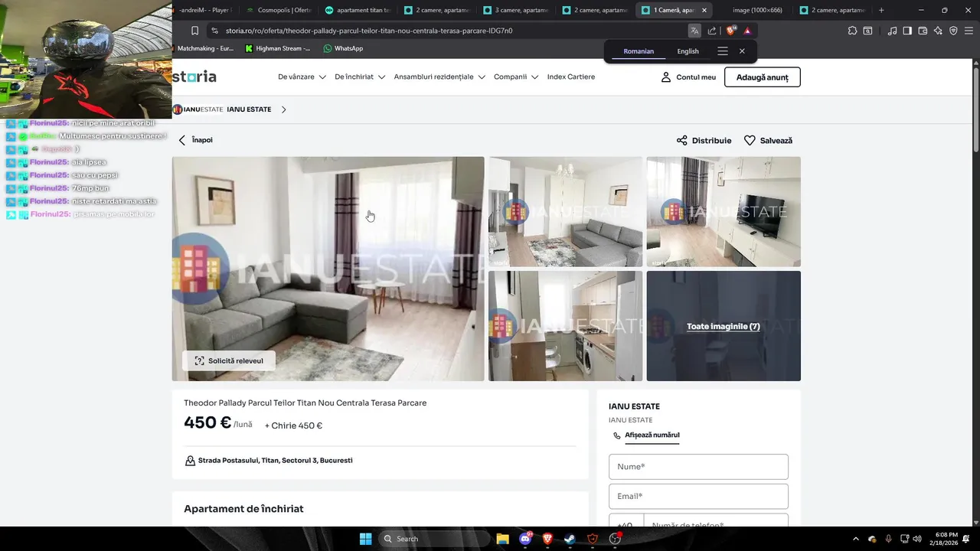Screen dimensions: 980x551
Task: Click the bookmark icon in the address bar
Action: (x=194, y=31)
